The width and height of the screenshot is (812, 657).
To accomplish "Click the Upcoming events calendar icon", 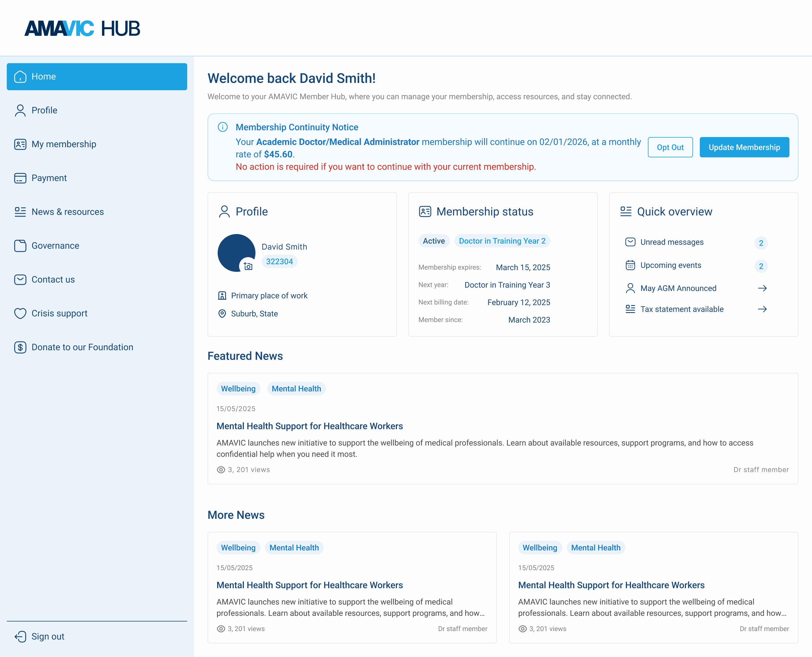I will pyautogui.click(x=630, y=265).
